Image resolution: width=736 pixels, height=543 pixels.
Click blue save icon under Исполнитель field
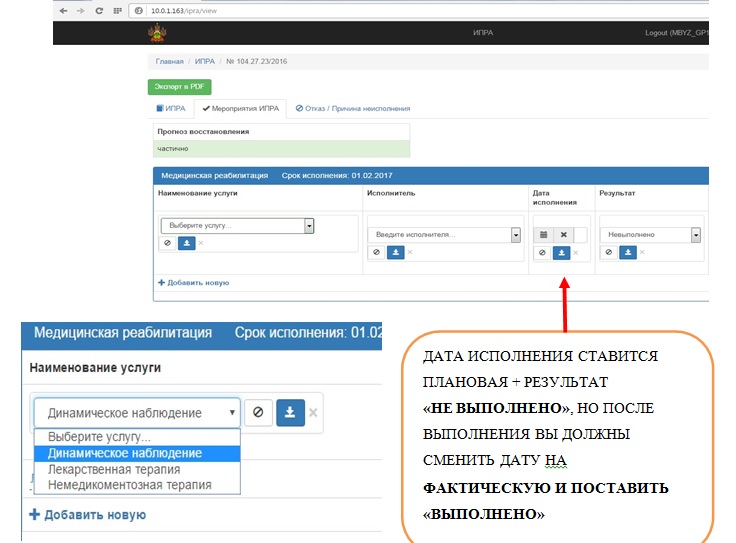point(393,252)
